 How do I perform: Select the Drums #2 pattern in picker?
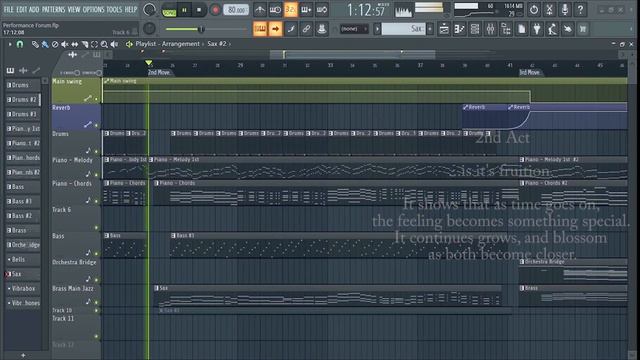tap(23, 100)
